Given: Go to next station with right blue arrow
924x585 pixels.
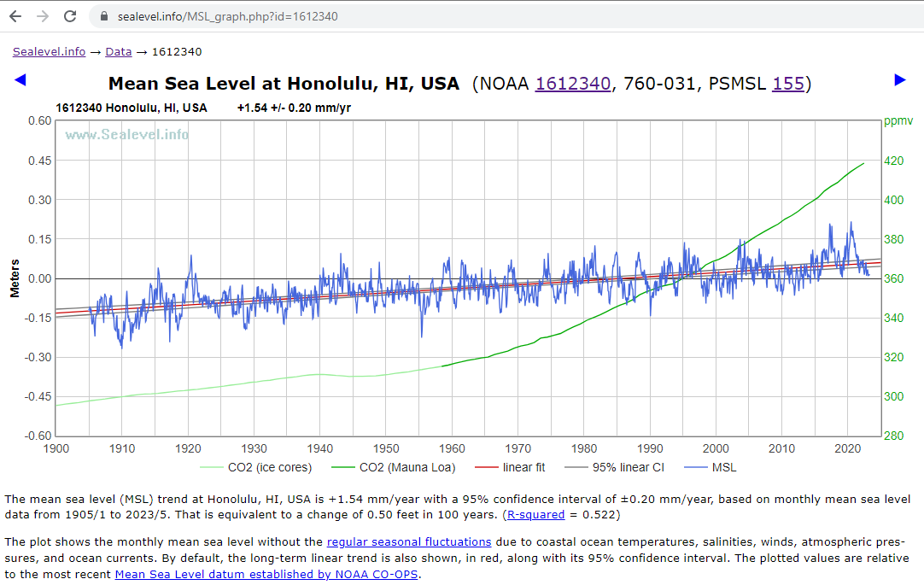Looking at the screenshot, I should 899,79.
